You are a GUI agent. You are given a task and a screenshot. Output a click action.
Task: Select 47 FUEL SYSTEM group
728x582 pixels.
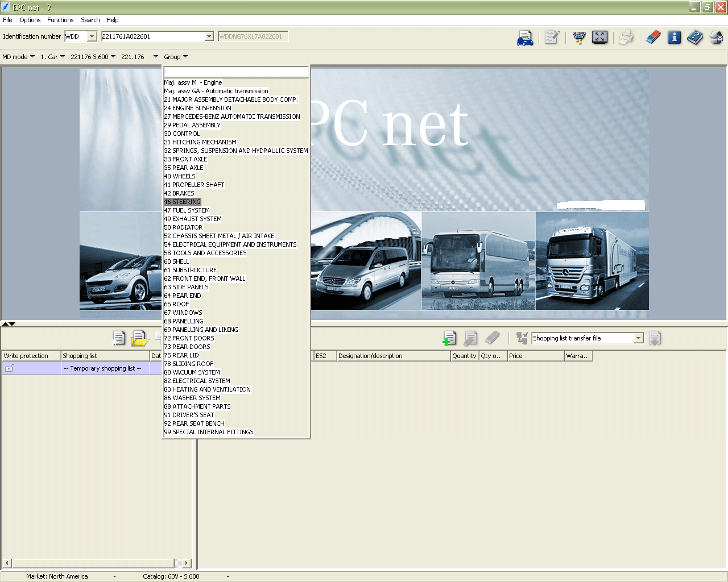coord(187,210)
